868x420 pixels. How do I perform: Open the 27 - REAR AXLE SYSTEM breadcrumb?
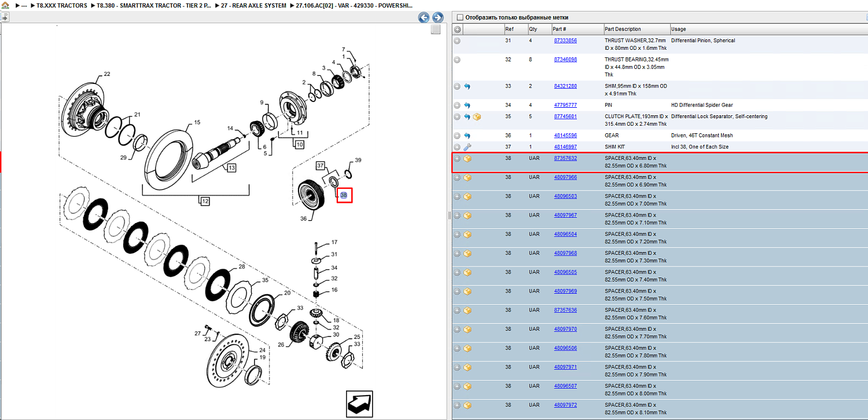253,5
